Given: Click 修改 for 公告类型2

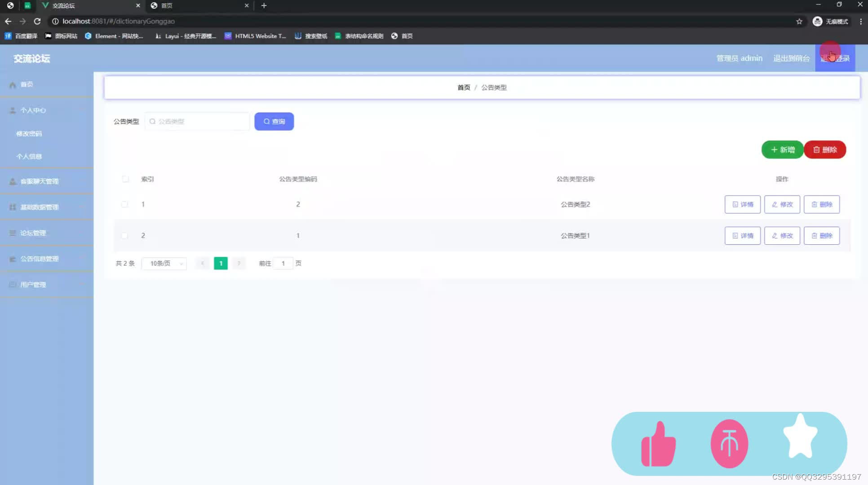Looking at the screenshot, I should (782, 204).
